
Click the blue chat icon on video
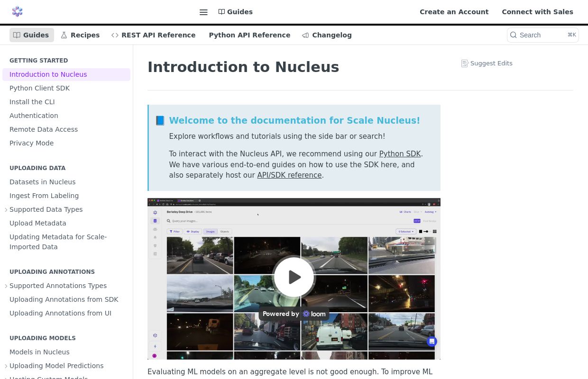432,341
